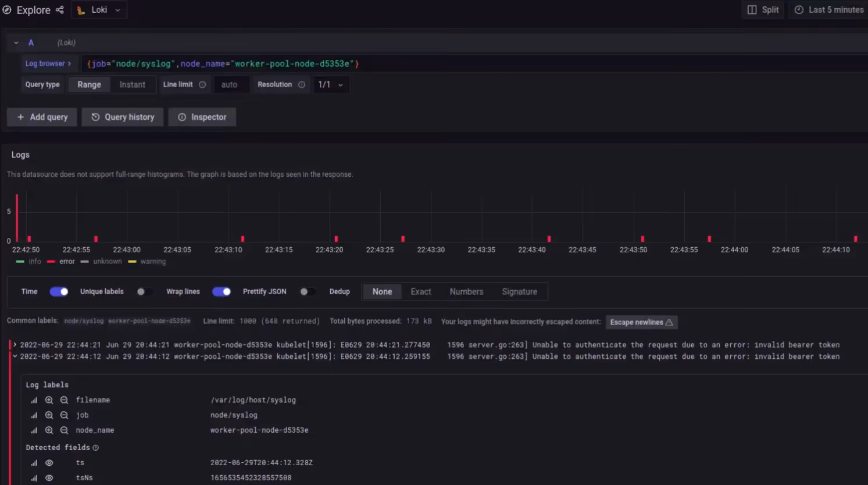The height and width of the screenshot is (485, 868).
Task: Click the Loki datasource logo icon
Action: (80, 9)
